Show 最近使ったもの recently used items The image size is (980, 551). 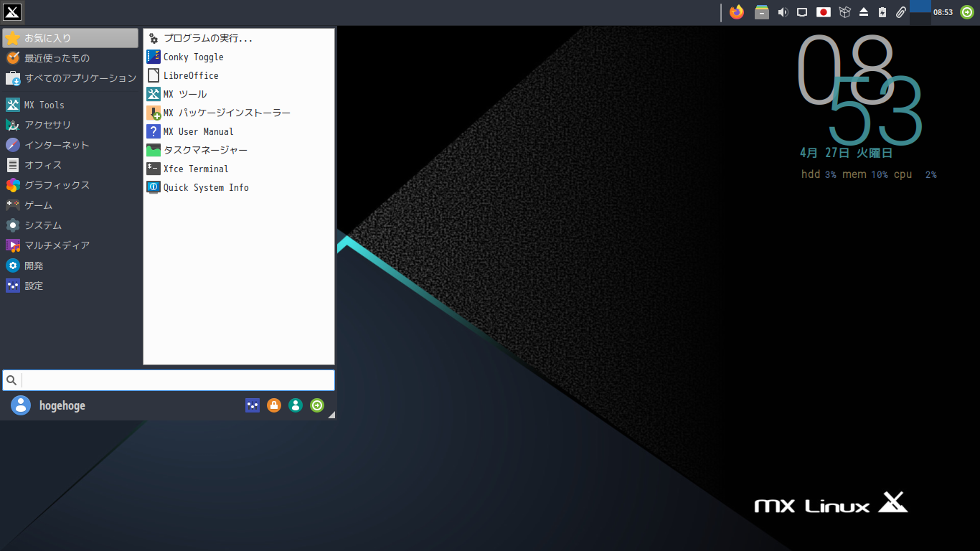point(70,58)
